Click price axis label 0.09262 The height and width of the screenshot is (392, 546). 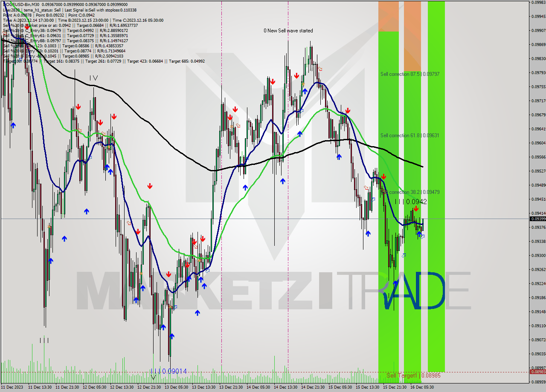tap(538, 269)
